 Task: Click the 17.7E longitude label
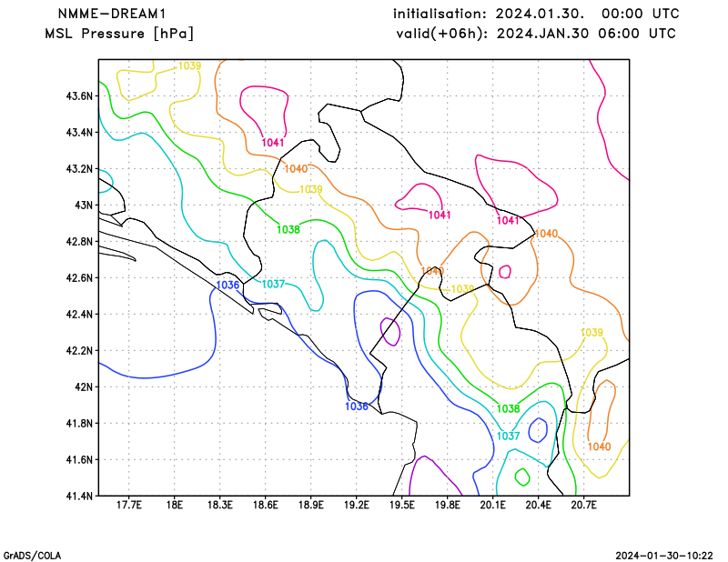coord(128,506)
